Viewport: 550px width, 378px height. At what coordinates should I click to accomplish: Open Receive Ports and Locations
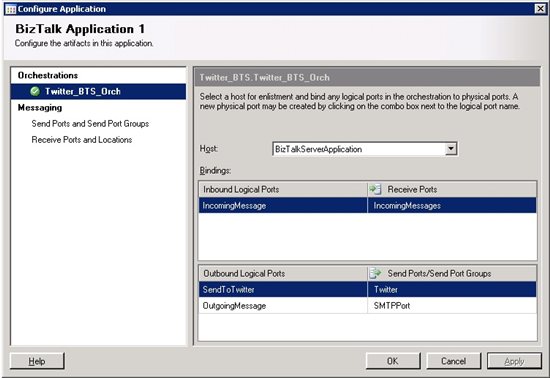coord(82,140)
